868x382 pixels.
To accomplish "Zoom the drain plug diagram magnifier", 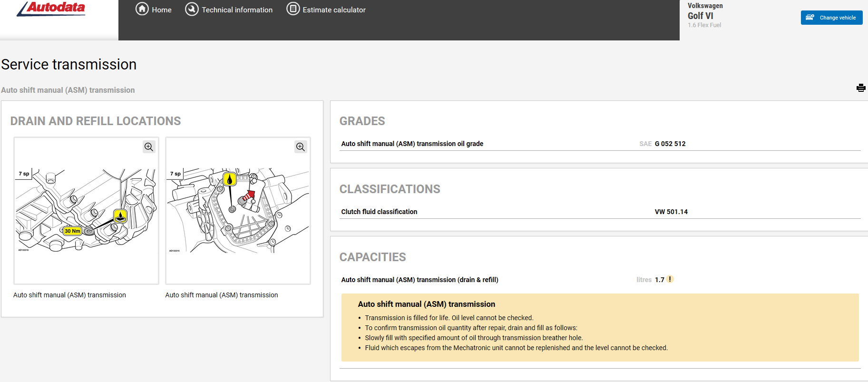I will (x=149, y=147).
